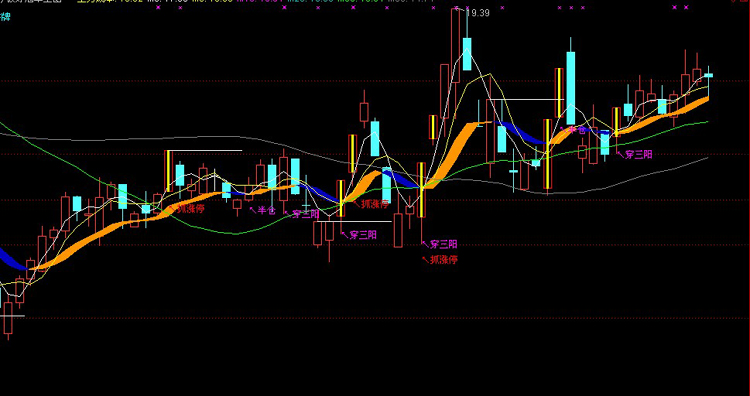Select the long white horizontal line above 抓涨停
The width and height of the screenshot is (750, 396).
(205, 151)
